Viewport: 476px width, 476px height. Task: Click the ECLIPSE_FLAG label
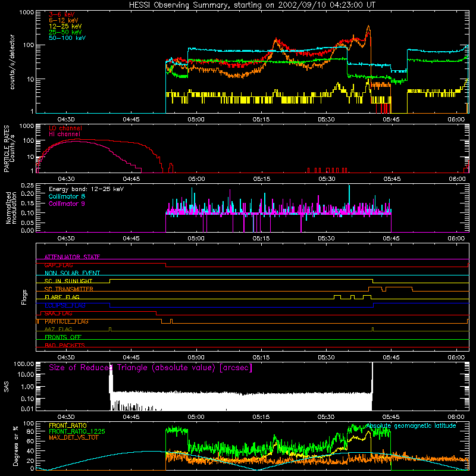coord(65,305)
